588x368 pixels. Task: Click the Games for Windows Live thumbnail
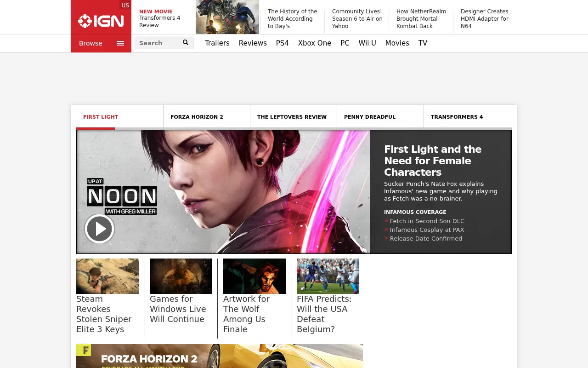[x=181, y=276]
